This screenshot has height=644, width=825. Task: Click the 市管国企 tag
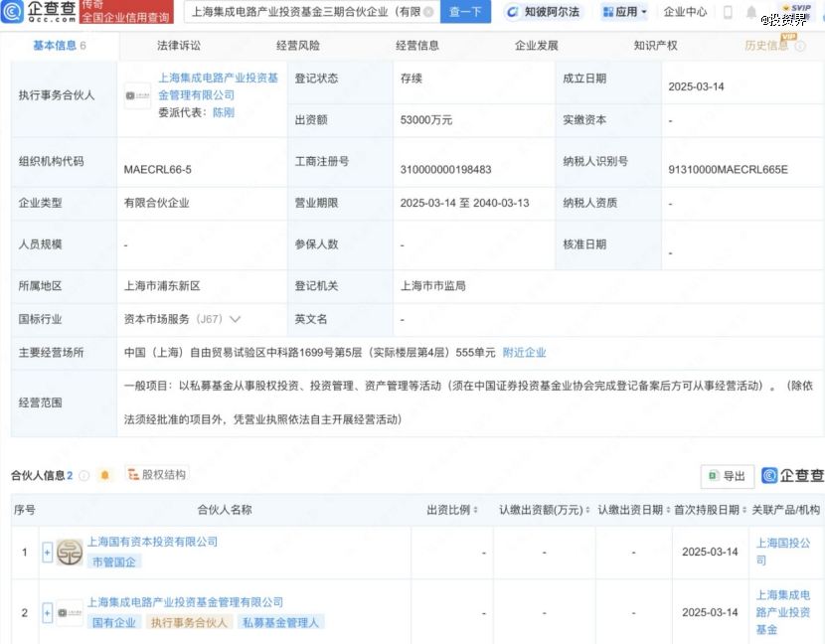click(114, 562)
